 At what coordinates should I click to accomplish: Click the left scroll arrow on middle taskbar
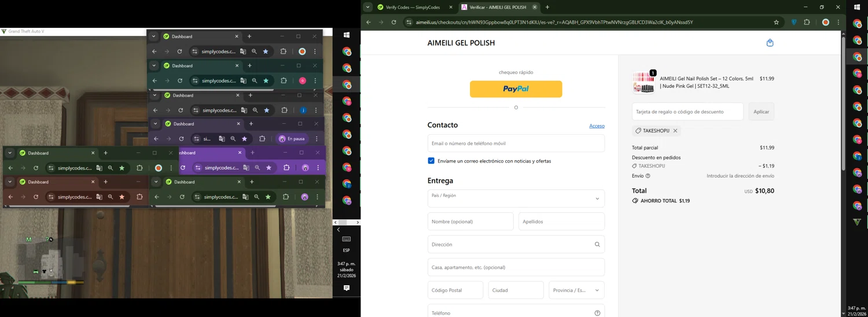(336, 222)
